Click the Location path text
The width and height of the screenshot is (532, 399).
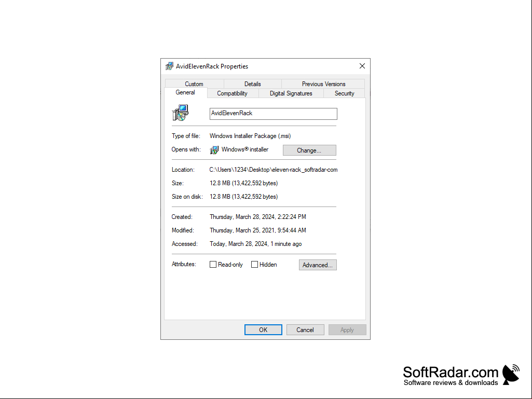point(274,170)
